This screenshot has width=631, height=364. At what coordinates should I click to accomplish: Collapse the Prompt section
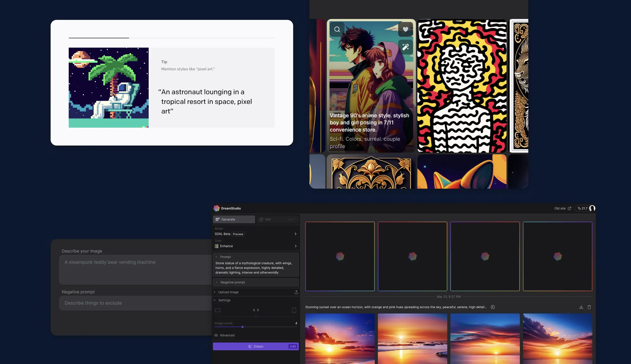[x=217, y=257]
